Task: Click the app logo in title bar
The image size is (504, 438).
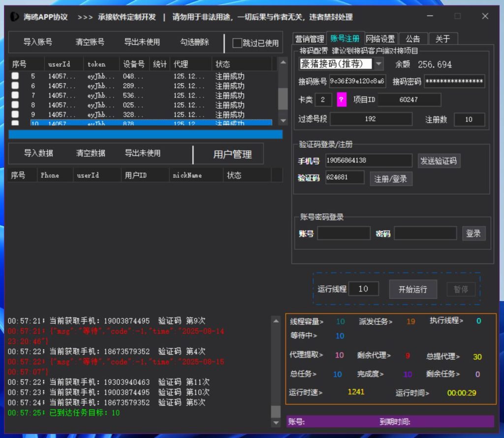Action: 14,16
